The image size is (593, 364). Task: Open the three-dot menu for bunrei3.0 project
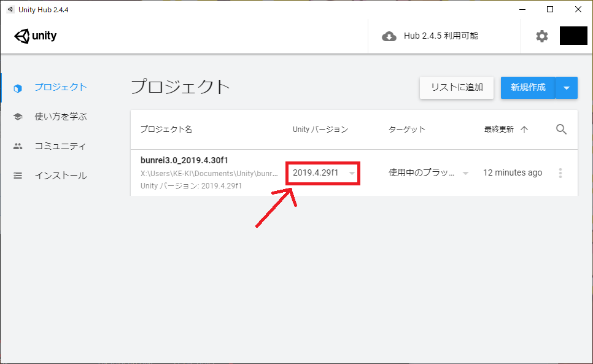560,173
